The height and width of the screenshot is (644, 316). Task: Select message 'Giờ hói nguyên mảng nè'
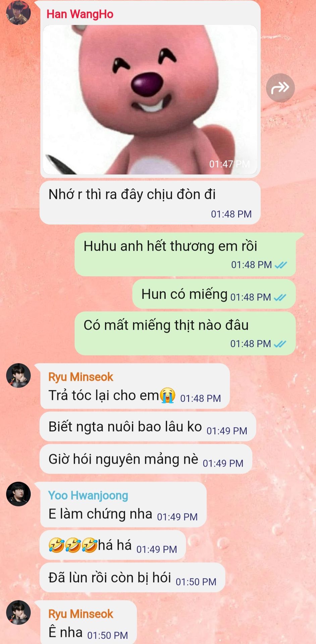pyautogui.click(x=146, y=459)
